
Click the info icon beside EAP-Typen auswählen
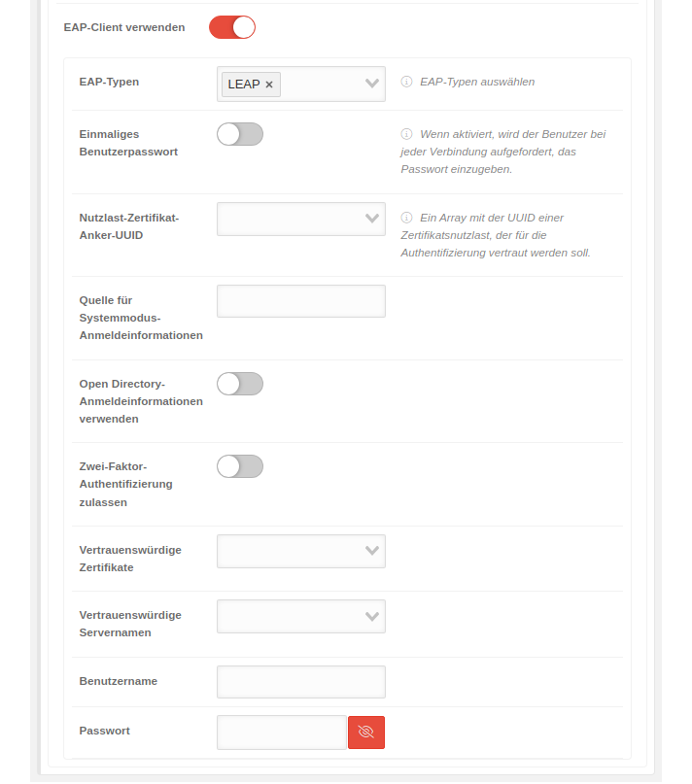[406, 83]
